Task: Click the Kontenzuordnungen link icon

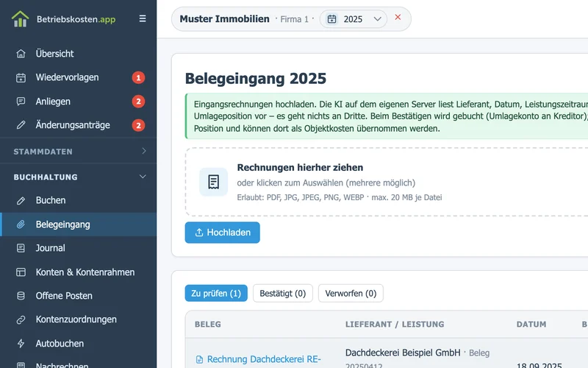Action: point(21,319)
